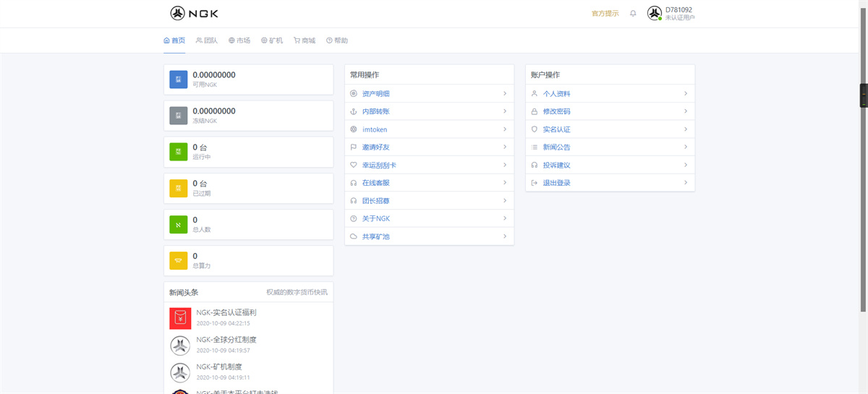Click the gray frozen NGK icon
Image resolution: width=868 pixels, height=394 pixels.
[179, 116]
